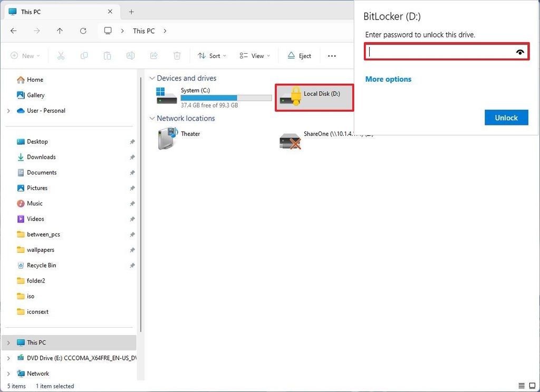Open the View dropdown
The height and width of the screenshot is (392, 540).
255,55
